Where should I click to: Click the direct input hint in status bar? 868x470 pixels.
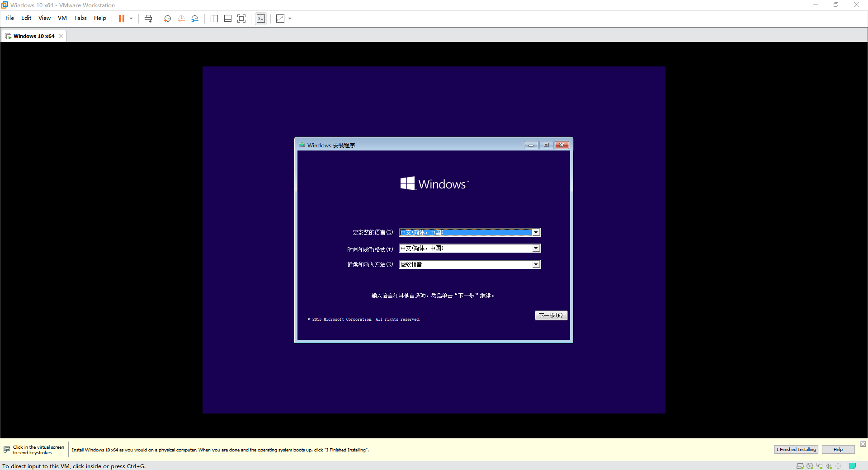[74, 466]
